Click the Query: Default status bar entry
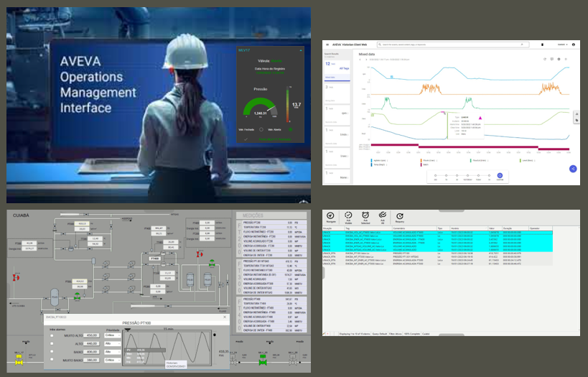This screenshot has width=588, height=377. (x=380, y=333)
